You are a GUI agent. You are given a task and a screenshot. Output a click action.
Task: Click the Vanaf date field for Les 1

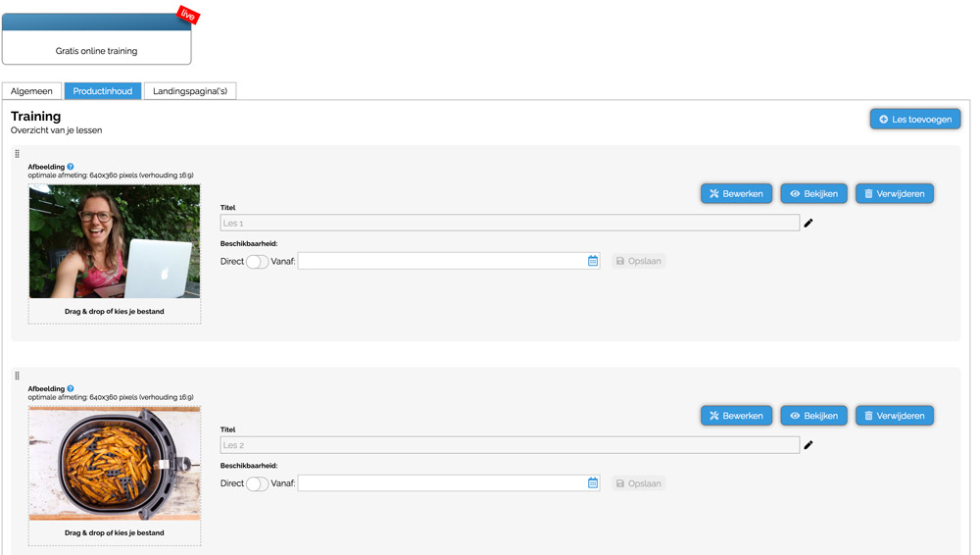click(x=441, y=261)
